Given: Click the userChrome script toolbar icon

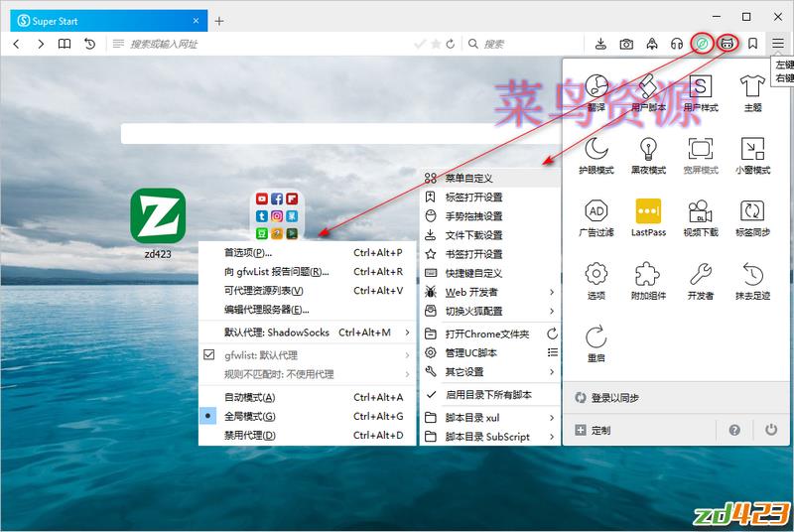Looking at the screenshot, I should coord(728,44).
